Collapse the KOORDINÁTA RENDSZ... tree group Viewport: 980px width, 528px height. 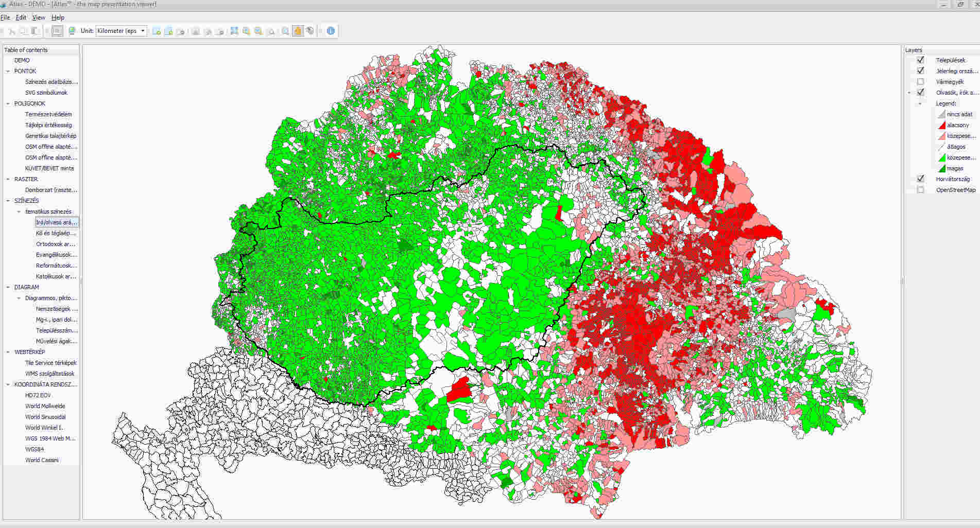[8, 384]
